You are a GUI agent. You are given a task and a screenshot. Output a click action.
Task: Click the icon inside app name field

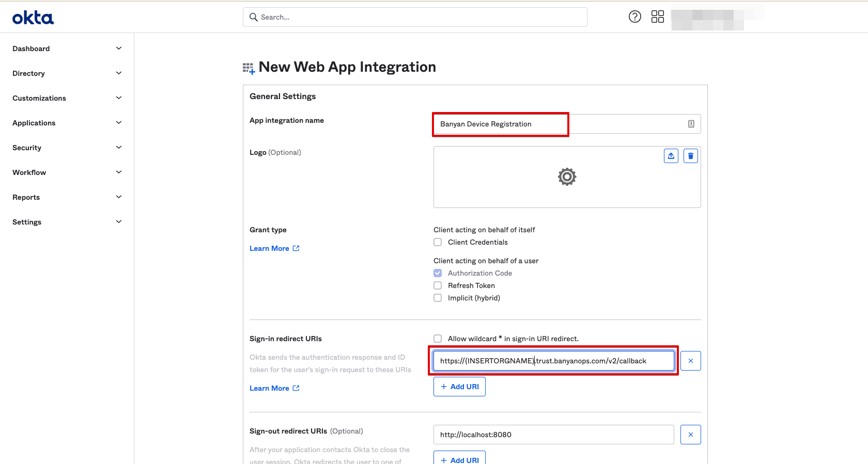click(x=691, y=124)
